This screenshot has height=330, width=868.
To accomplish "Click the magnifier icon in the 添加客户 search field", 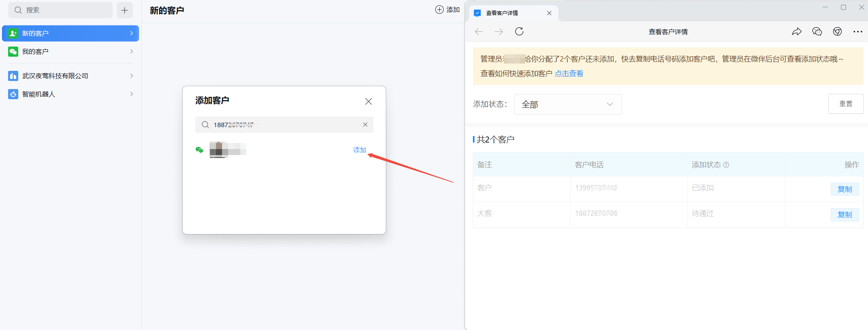I will click(205, 125).
